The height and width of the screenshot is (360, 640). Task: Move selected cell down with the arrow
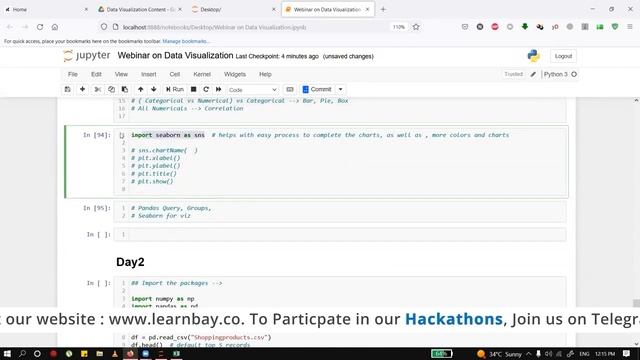coord(153,89)
